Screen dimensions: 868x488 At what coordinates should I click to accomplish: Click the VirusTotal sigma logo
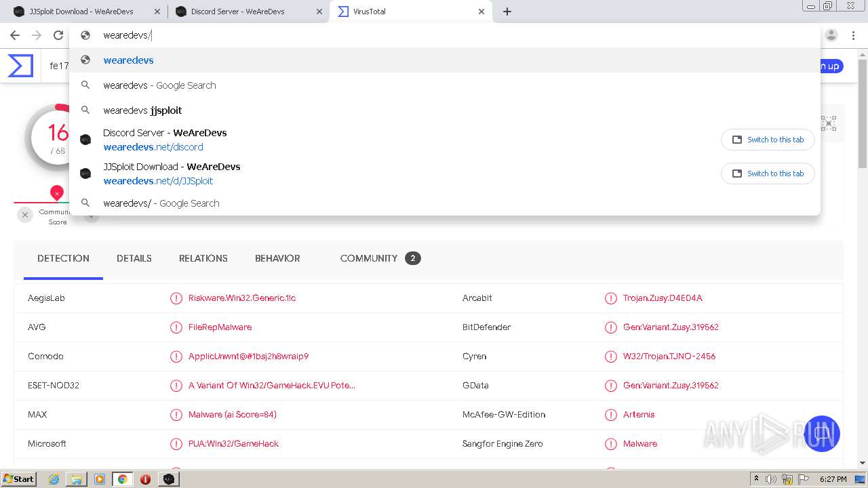20,66
